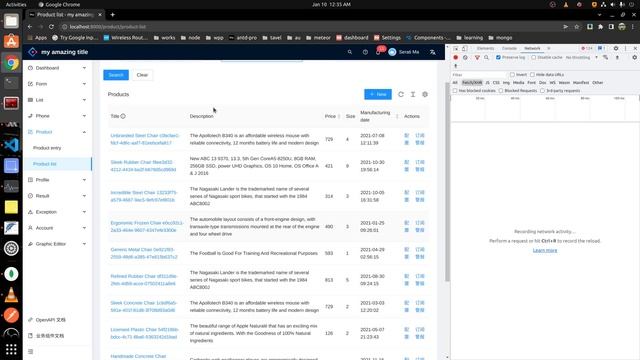Select inspect element cursor icon in DevTools
This screenshot has height=360, width=640.
click(x=456, y=48)
